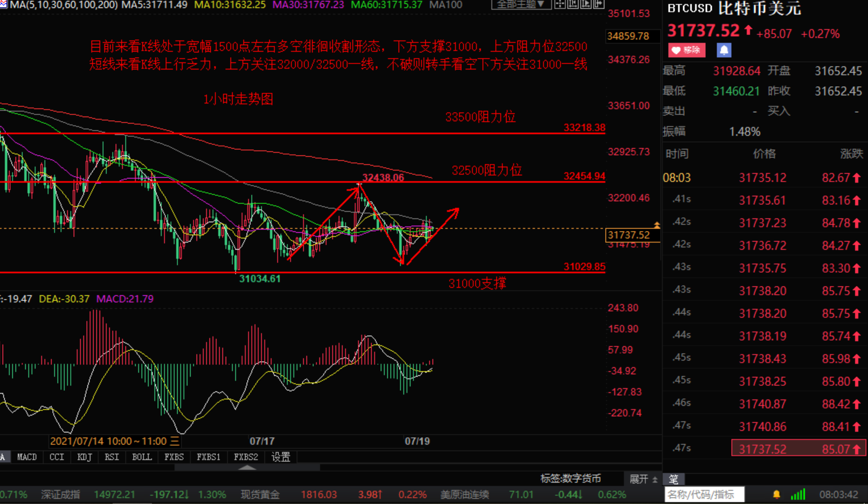The height and width of the screenshot is (504, 868).
Task: Click the range-measure chart toolbar icon
Action: 573,4
